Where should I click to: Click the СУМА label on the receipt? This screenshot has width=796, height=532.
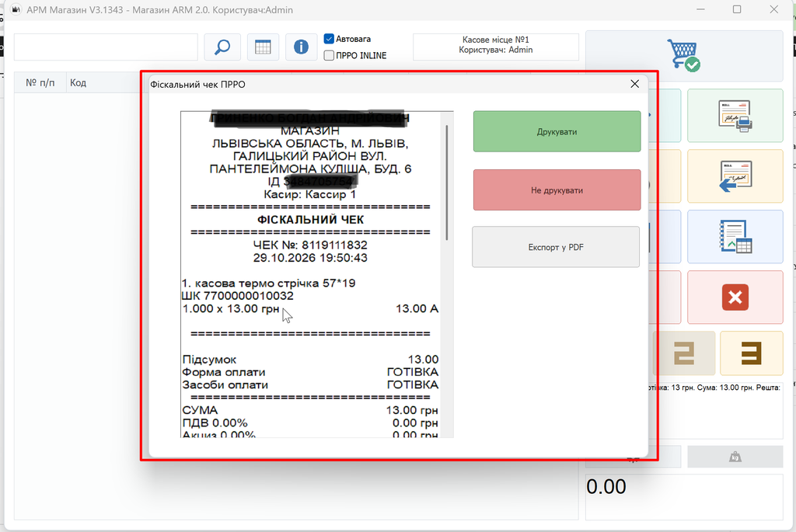pos(200,410)
